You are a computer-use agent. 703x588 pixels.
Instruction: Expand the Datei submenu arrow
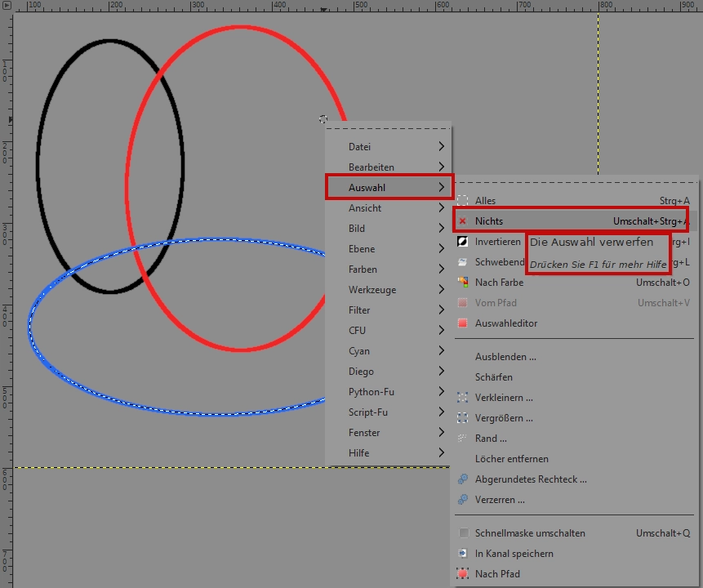point(441,147)
